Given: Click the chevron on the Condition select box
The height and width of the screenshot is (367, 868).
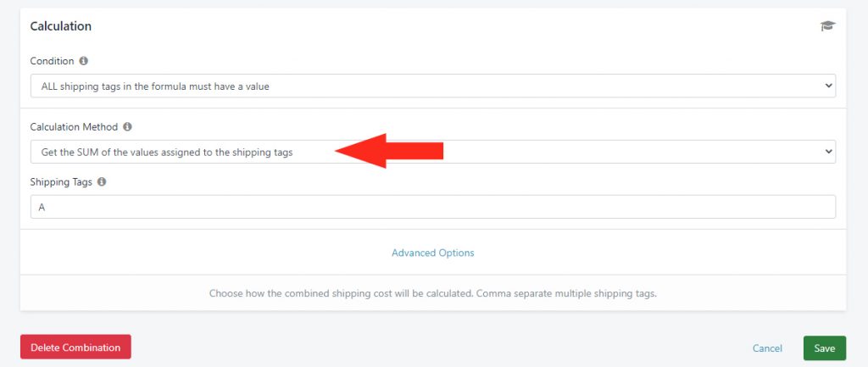Looking at the screenshot, I should (x=828, y=86).
